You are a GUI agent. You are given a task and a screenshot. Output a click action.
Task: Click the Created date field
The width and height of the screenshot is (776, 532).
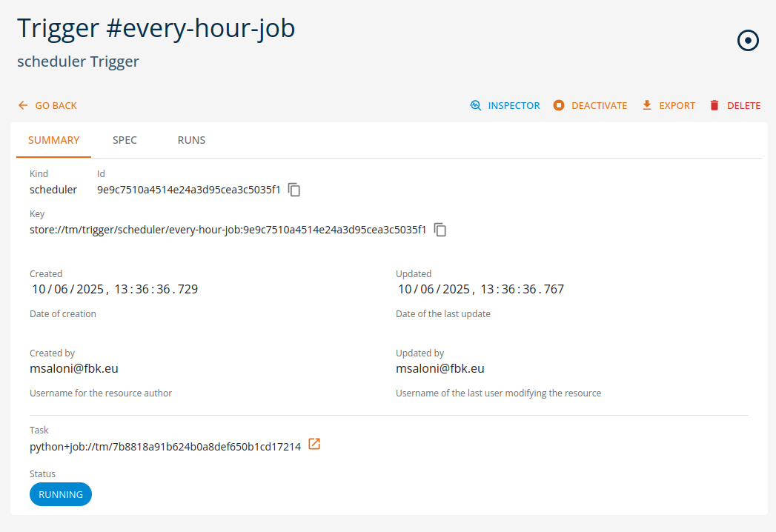[x=115, y=289]
